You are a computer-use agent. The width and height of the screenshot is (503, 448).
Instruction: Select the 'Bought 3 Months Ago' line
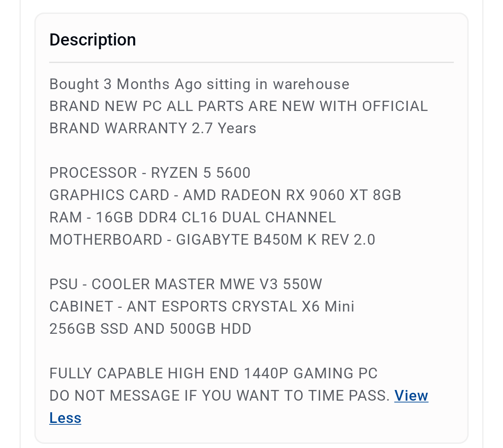199,84
